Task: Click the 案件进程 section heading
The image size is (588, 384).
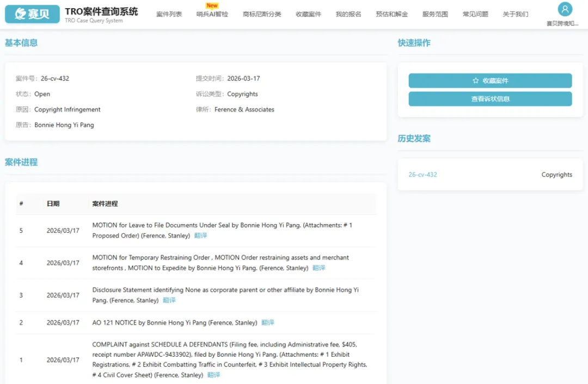Action: coord(21,162)
